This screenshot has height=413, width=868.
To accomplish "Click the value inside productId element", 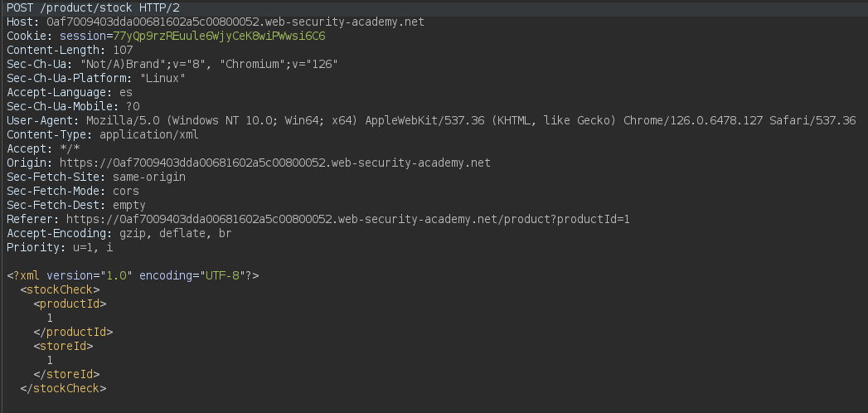I will coord(50,318).
